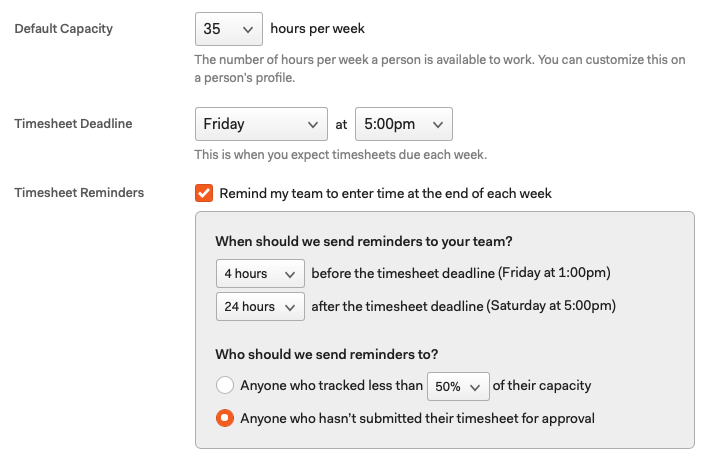Click the "Timesheet Deadline" setting label
The image size is (710, 464).
point(73,124)
